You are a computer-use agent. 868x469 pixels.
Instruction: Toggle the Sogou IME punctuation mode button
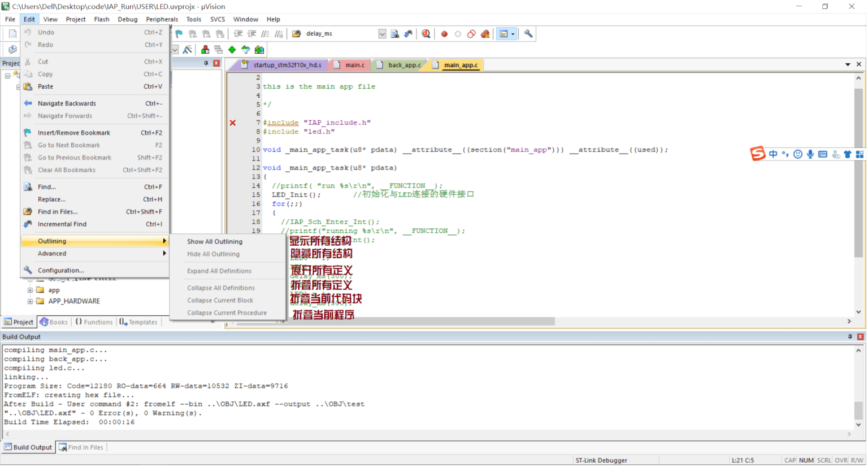pyautogui.click(x=785, y=154)
